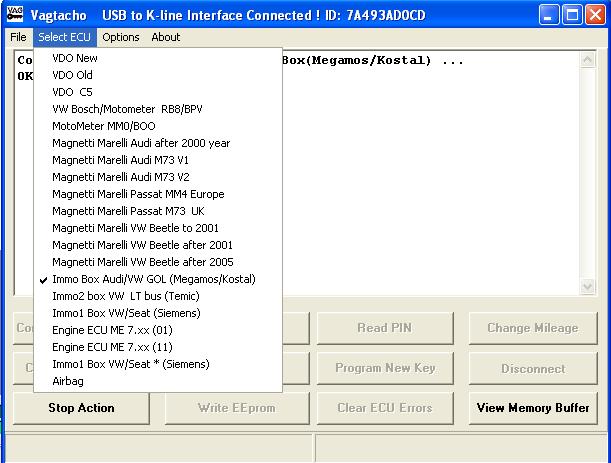Click the Disconnect button
This screenshot has height=463, width=611.
(533, 368)
